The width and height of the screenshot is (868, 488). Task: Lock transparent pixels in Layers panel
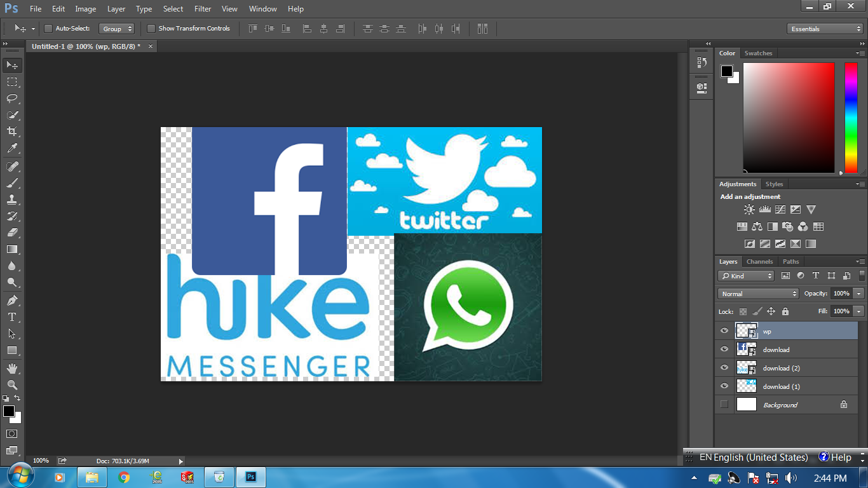click(742, 311)
